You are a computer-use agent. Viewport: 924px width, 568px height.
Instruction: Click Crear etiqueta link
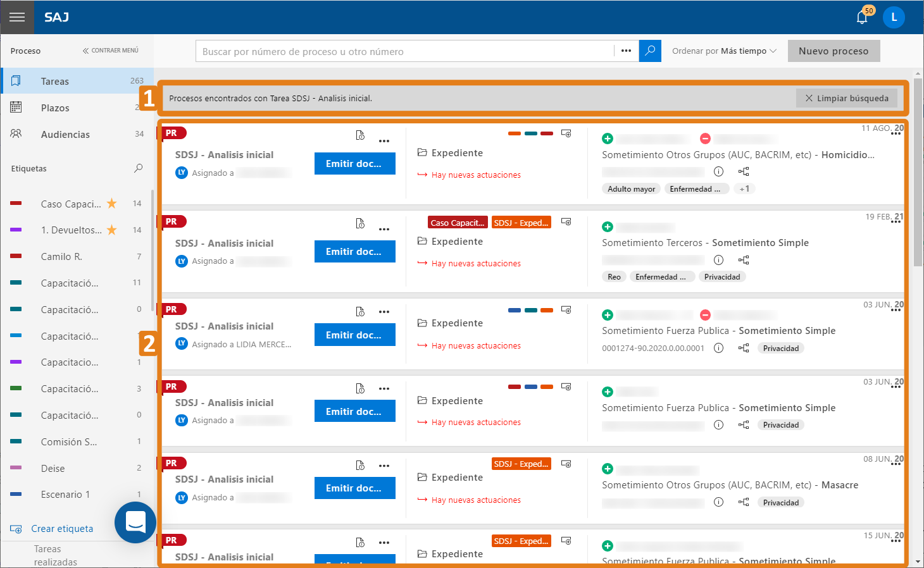coord(52,529)
